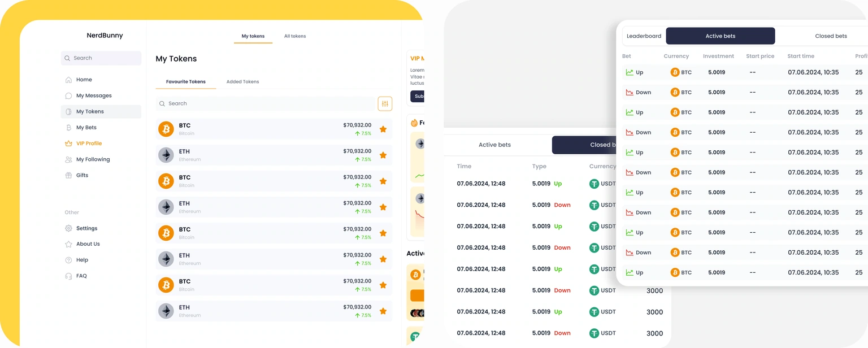Click the Gifts box icon
The height and width of the screenshot is (348, 868).
point(68,175)
